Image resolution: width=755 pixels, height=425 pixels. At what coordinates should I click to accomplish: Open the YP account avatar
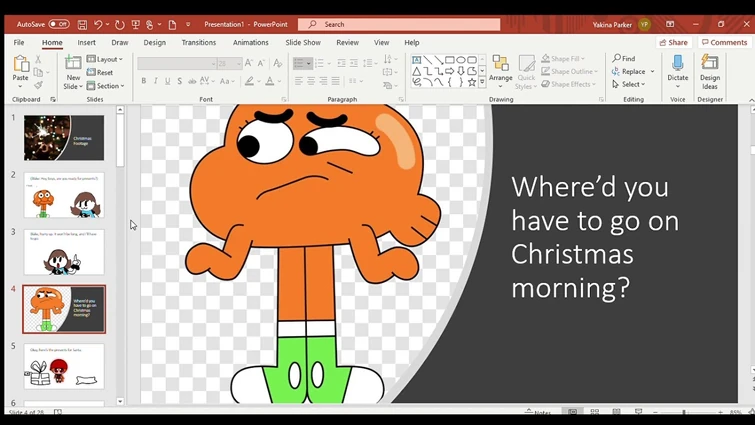(x=644, y=24)
